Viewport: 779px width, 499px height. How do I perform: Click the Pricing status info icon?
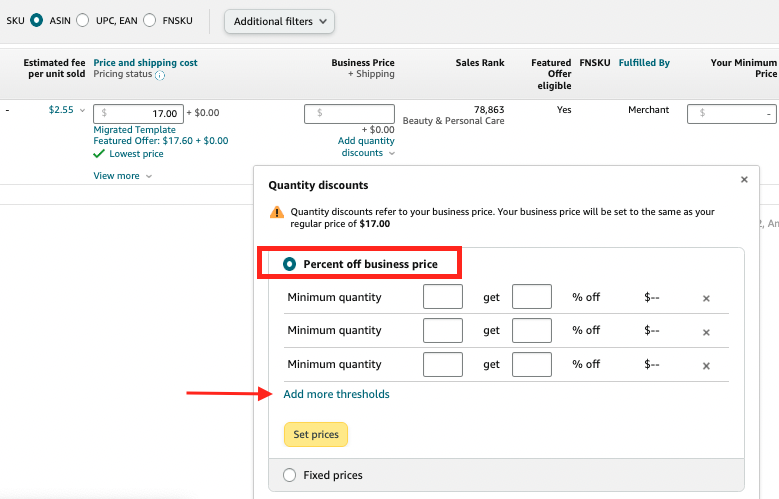160,75
